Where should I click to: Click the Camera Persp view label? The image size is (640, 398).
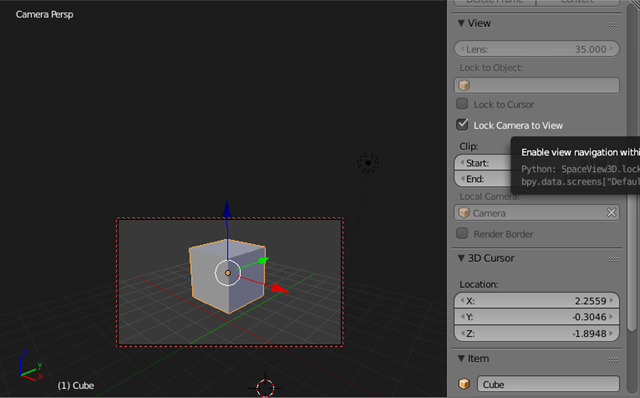[x=44, y=14]
